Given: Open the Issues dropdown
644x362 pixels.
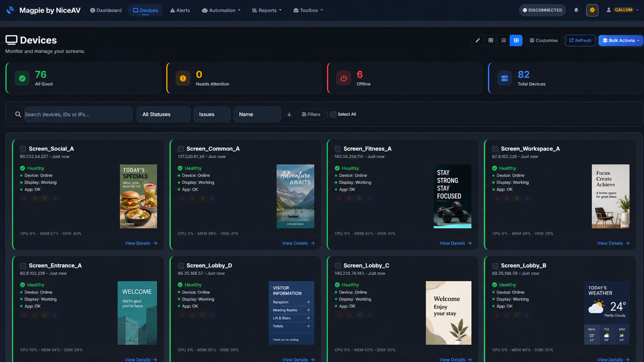Looking at the screenshot, I should [212, 114].
